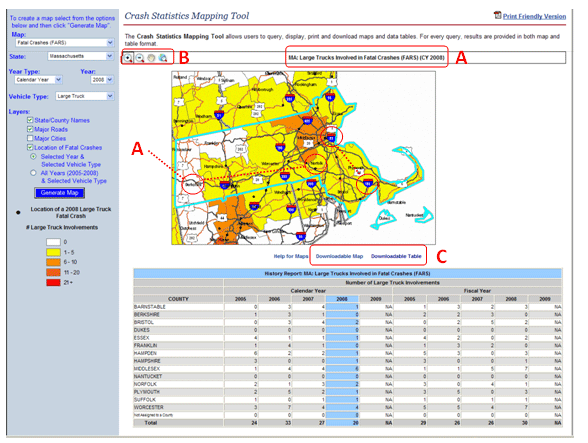Viewport: 588px width, 443px height.
Task: Toggle Location of Fatal Crashes checkbox
Action: tap(30, 147)
